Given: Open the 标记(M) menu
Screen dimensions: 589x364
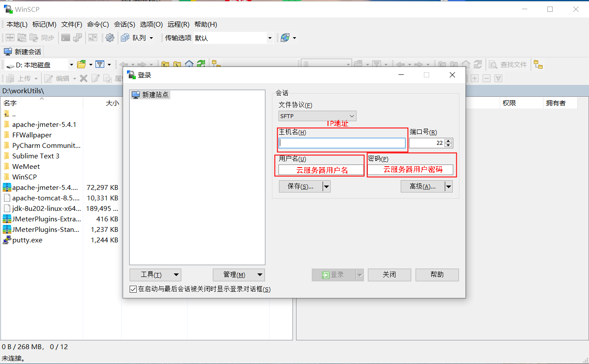Looking at the screenshot, I should tap(44, 24).
